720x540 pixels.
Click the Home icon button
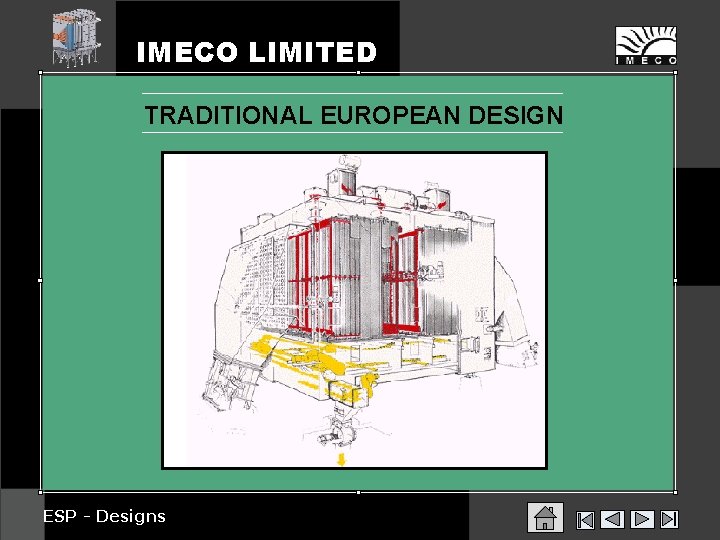click(545, 518)
